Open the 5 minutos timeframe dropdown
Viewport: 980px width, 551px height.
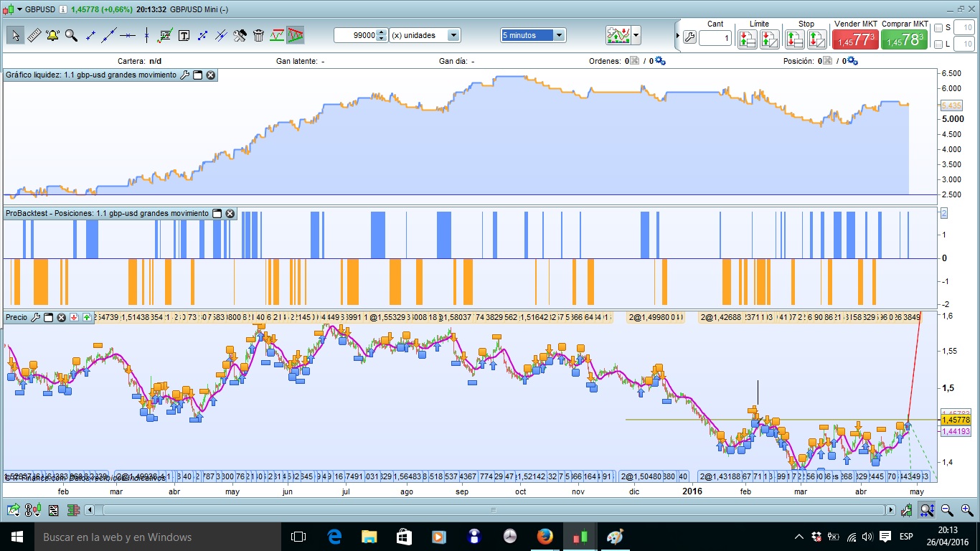click(x=560, y=35)
